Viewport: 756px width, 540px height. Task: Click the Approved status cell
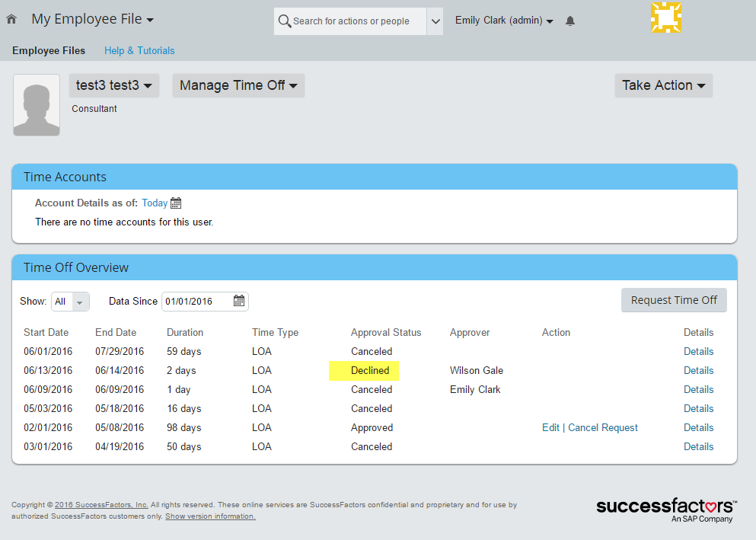(x=372, y=428)
